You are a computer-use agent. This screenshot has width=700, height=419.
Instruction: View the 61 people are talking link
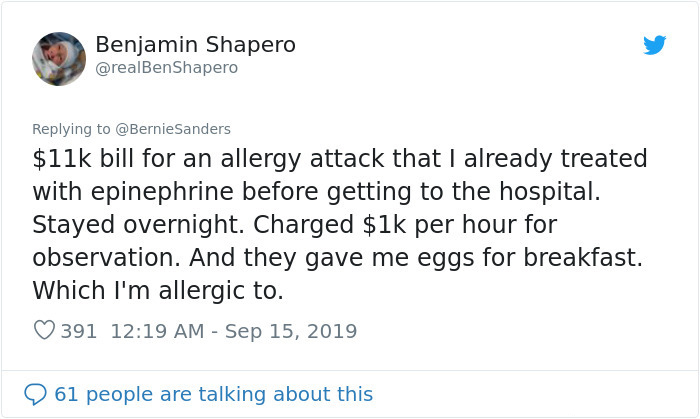point(213,394)
